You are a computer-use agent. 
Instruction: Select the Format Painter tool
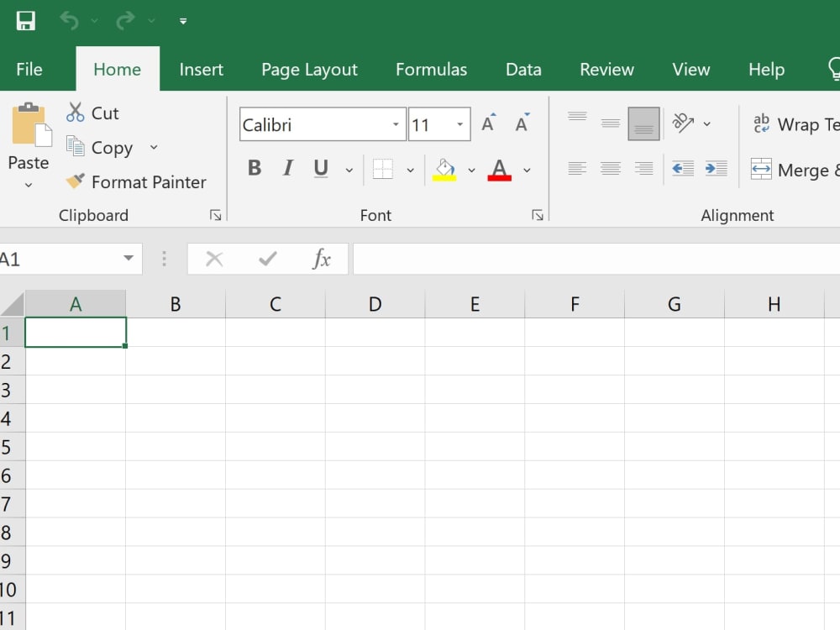click(x=137, y=181)
